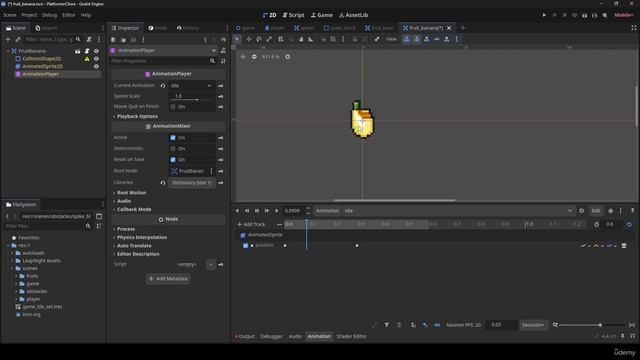640x360 pixels.
Task: Expand the Callback Mode section
Action: click(x=134, y=209)
